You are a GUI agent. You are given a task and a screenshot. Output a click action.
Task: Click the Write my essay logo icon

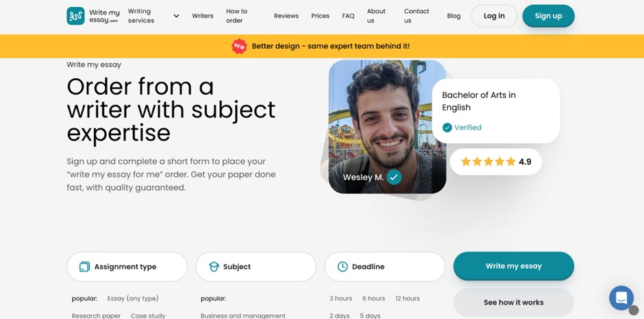[75, 16]
